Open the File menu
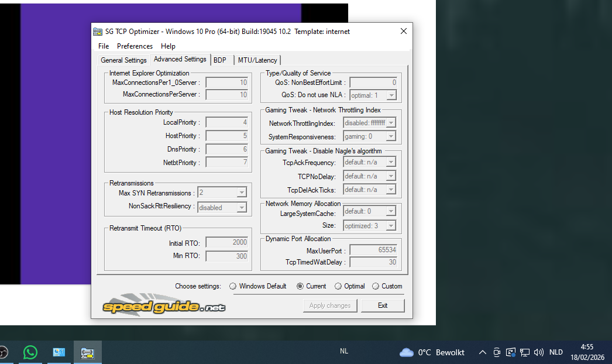The width and height of the screenshot is (612, 364). coord(104,46)
